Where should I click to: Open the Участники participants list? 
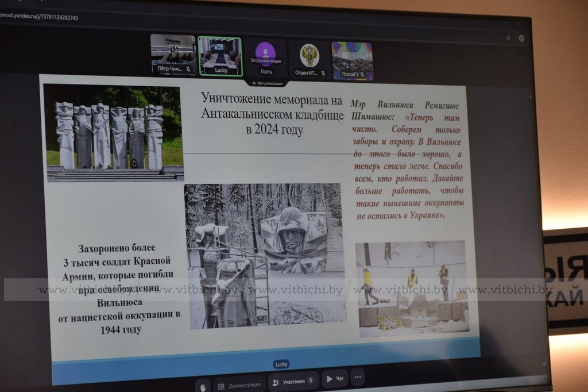pos(293,381)
